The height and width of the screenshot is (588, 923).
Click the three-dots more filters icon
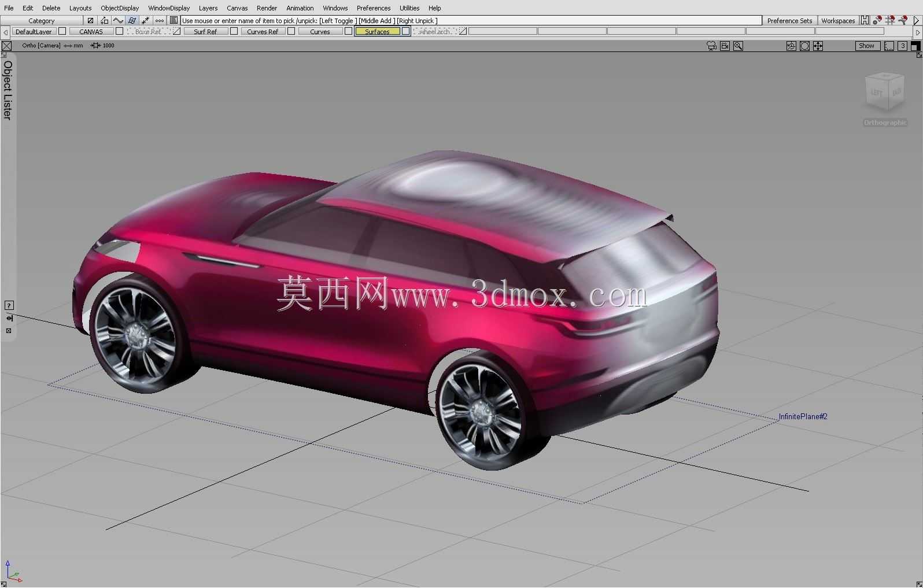tap(159, 20)
